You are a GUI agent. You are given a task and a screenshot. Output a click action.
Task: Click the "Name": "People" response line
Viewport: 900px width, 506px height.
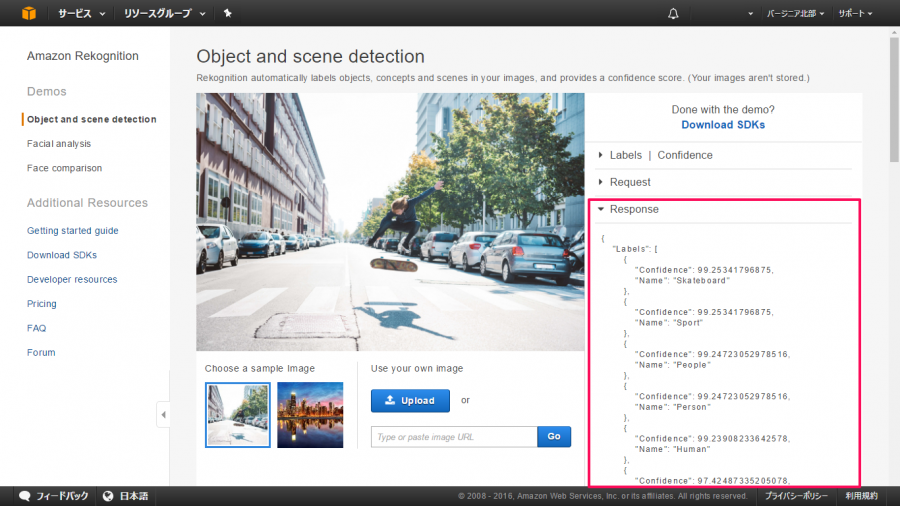(x=673, y=365)
